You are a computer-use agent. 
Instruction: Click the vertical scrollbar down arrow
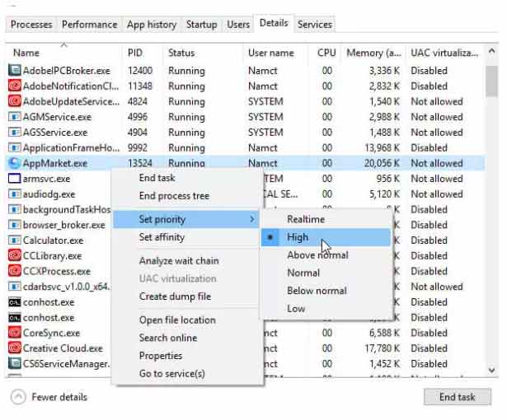(x=492, y=370)
